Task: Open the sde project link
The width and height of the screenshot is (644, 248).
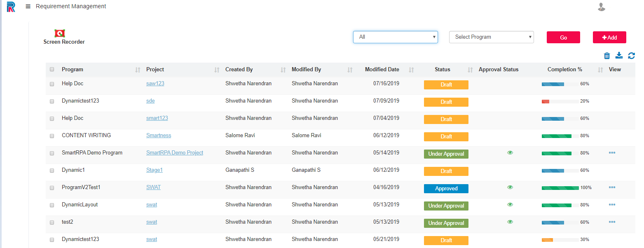Action: coord(150,101)
